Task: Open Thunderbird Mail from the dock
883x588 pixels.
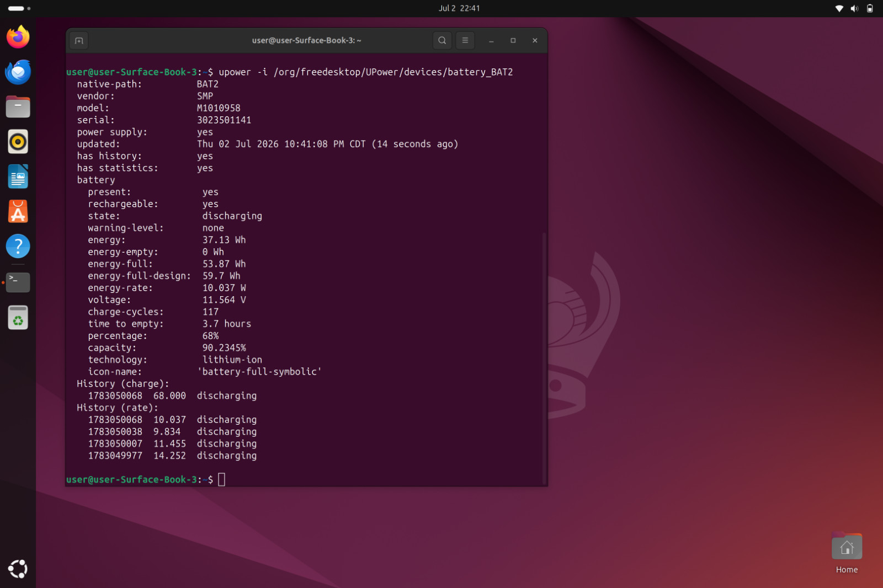Action: pyautogui.click(x=18, y=72)
